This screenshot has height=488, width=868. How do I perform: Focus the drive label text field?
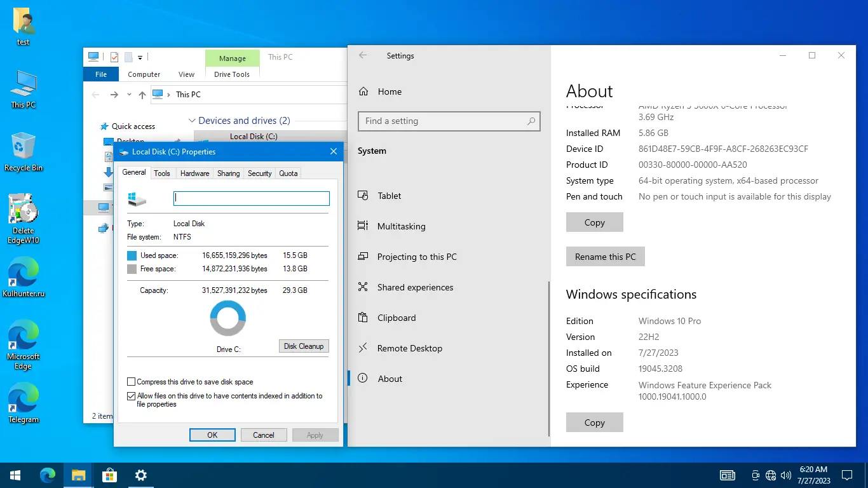tap(252, 198)
